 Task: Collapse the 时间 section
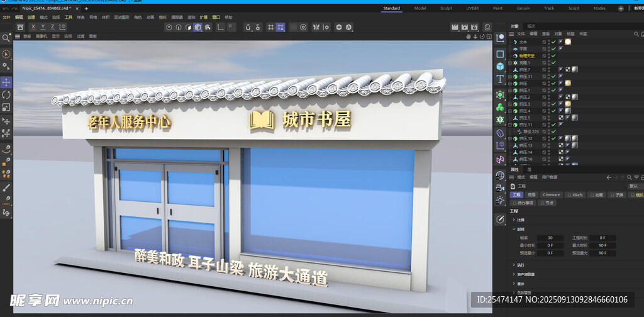point(514,229)
